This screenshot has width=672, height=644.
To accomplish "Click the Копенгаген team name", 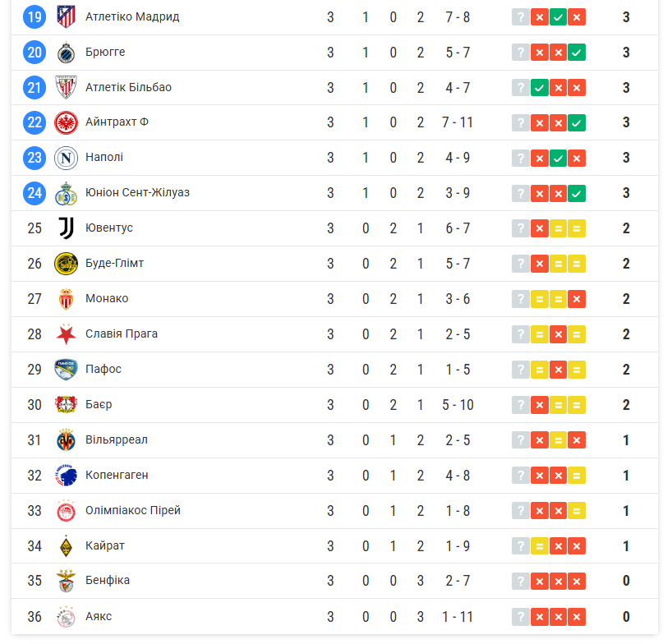I will point(117,475).
